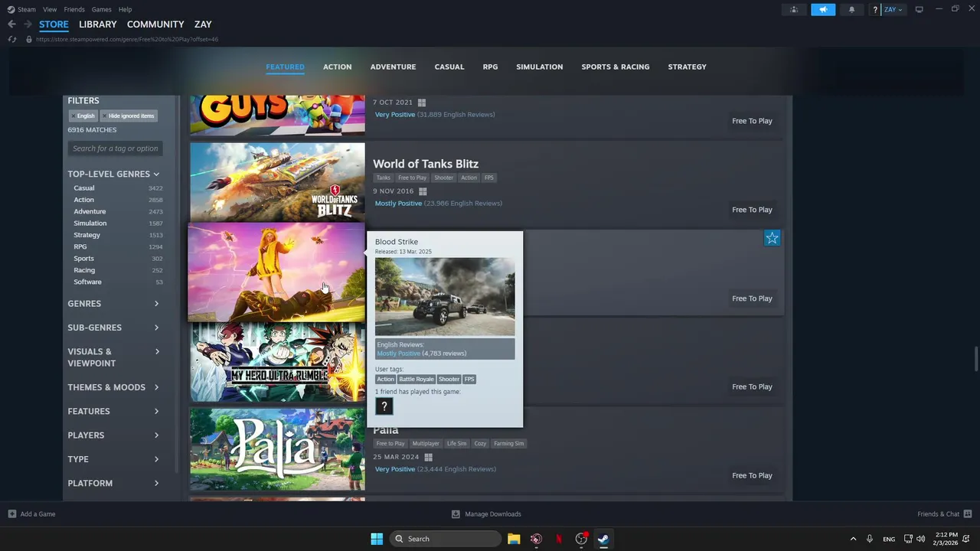
Task: Open the View menu
Action: pyautogui.click(x=50, y=9)
